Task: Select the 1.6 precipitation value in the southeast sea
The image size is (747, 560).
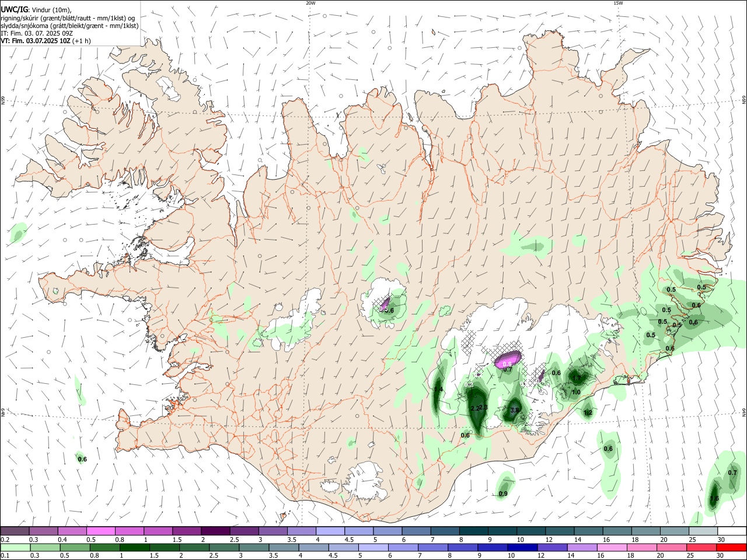Action: click(714, 499)
